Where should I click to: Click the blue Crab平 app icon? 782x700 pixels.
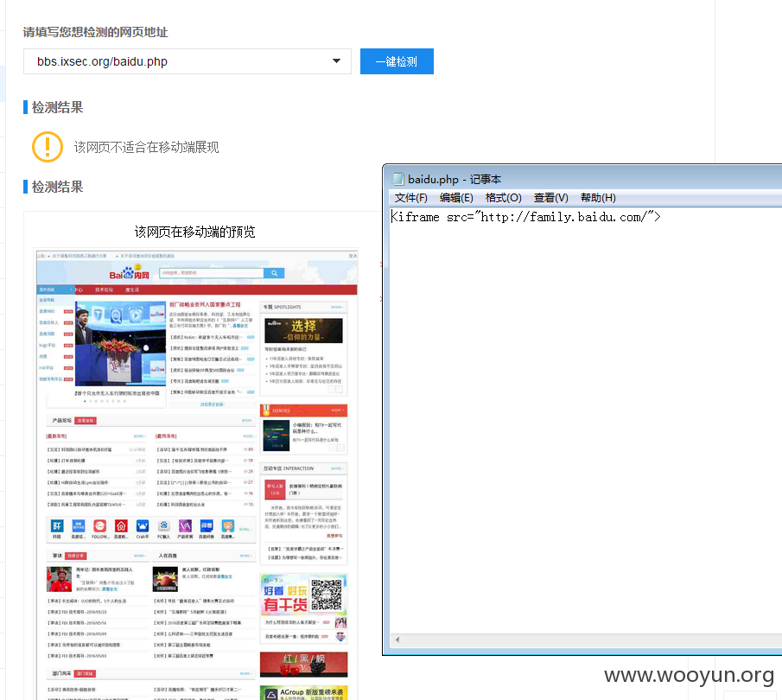click(143, 526)
